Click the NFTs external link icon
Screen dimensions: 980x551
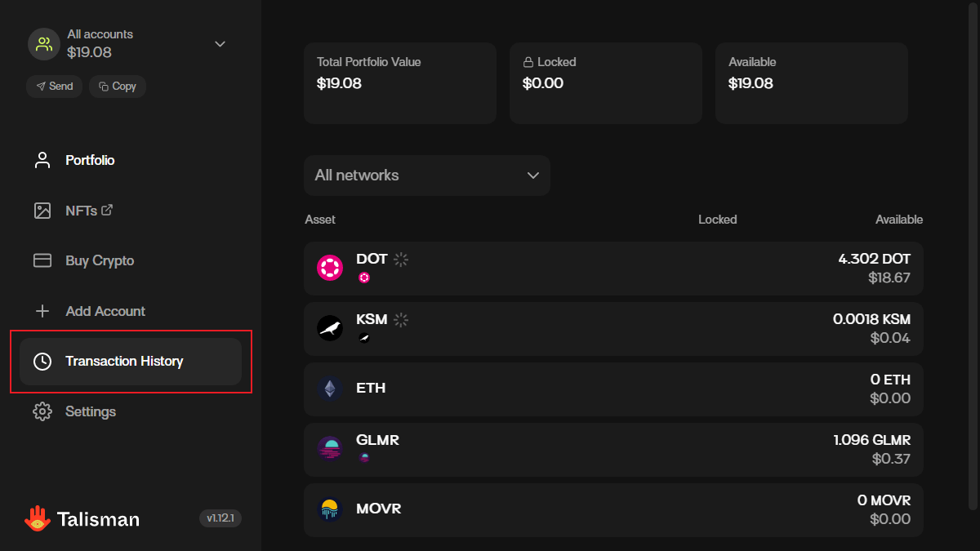106,210
